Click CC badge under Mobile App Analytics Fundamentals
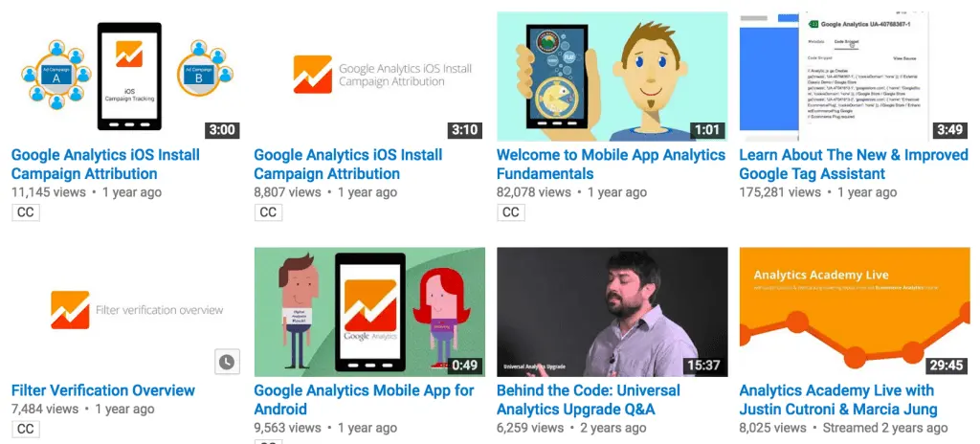The width and height of the screenshot is (980, 444). (511, 212)
